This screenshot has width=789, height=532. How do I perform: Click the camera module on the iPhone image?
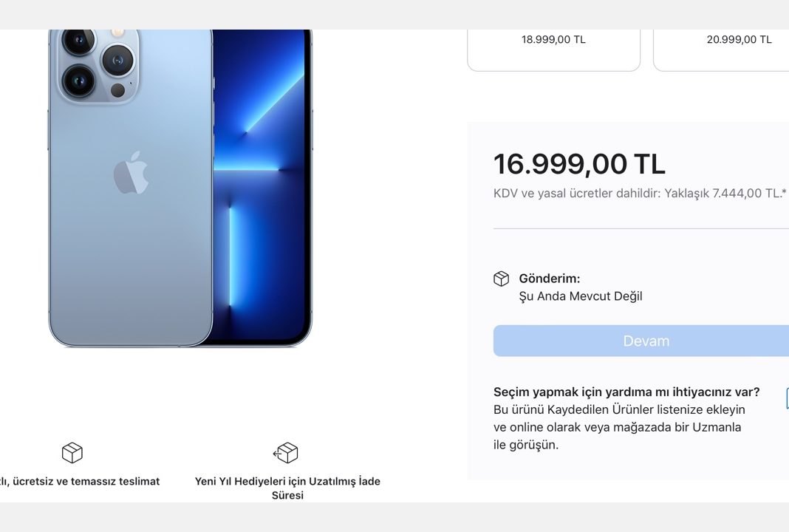coord(99,66)
